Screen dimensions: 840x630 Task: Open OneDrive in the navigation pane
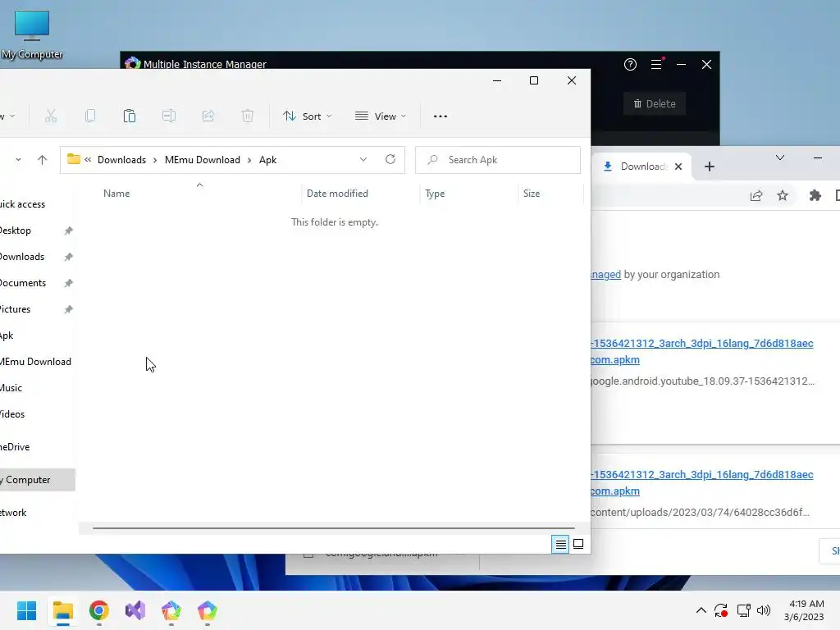pos(15,447)
